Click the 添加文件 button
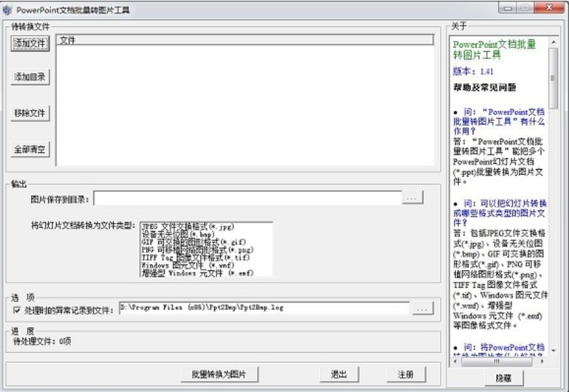 tap(30, 44)
